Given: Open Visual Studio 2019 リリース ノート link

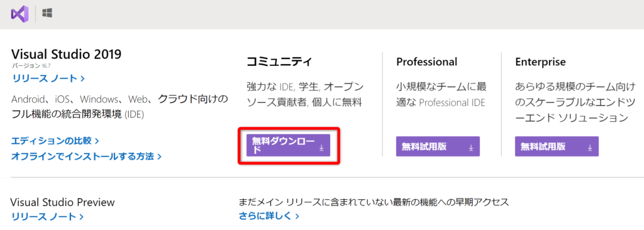Looking at the screenshot, I should tap(48, 78).
